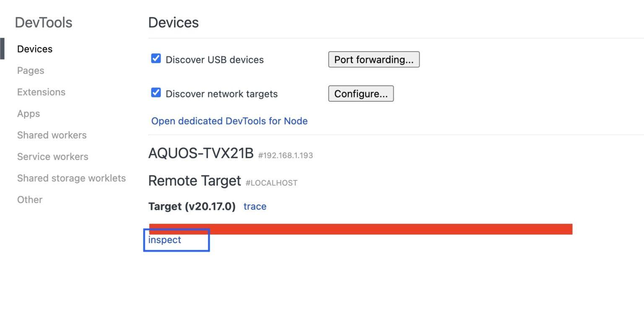Image resolution: width=644 pixels, height=314 pixels.
Task: Uncheck the Discover USB devices checkbox
Action: click(x=156, y=59)
